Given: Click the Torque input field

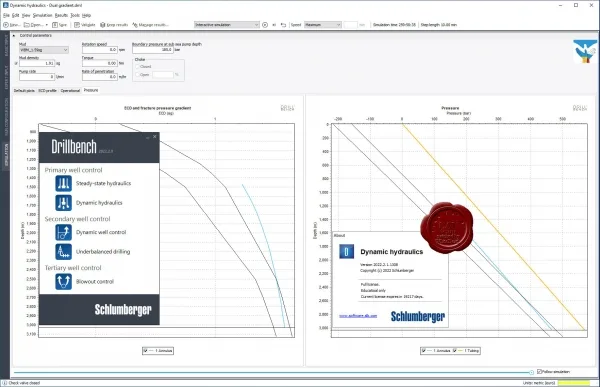Looking at the screenshot, I should coord(99,63).
